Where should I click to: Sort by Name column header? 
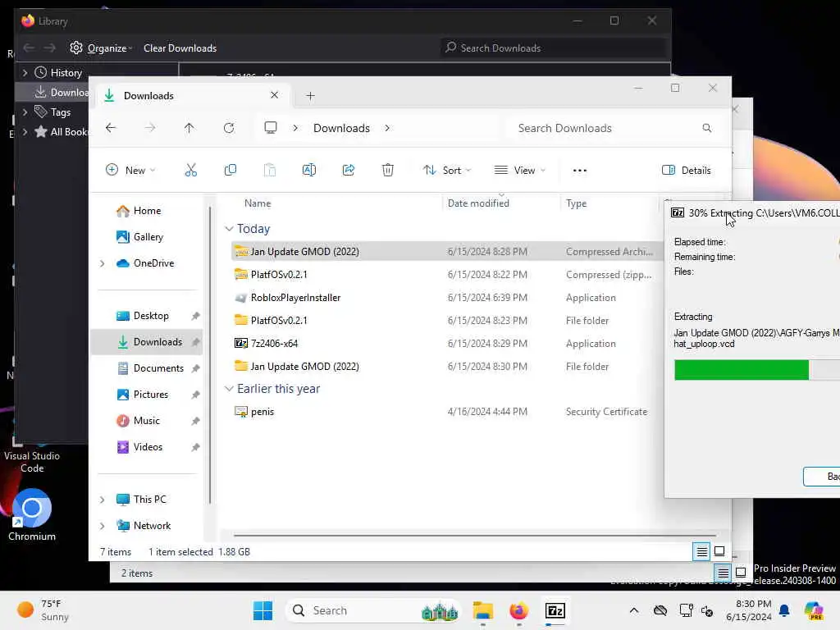tap(257, 203)
